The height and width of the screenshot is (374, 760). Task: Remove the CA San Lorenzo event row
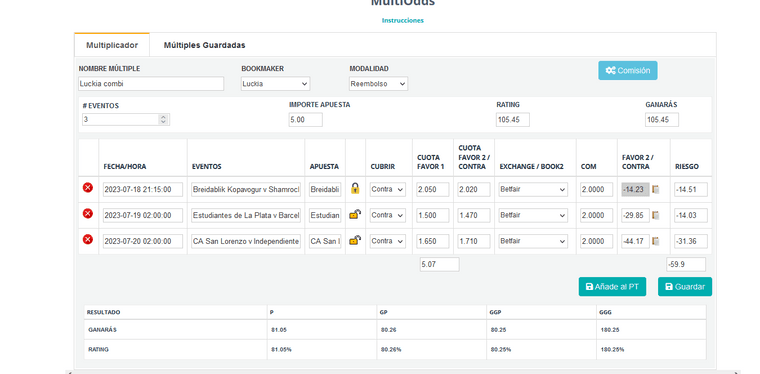point(88,239)
